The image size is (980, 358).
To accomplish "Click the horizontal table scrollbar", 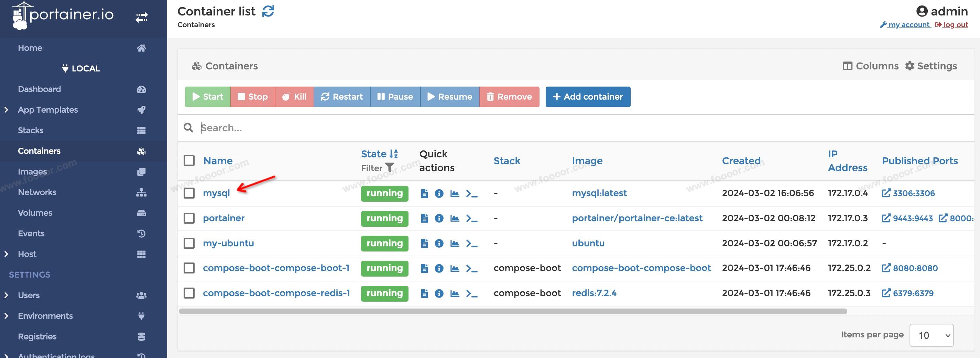I will point(512,311).
